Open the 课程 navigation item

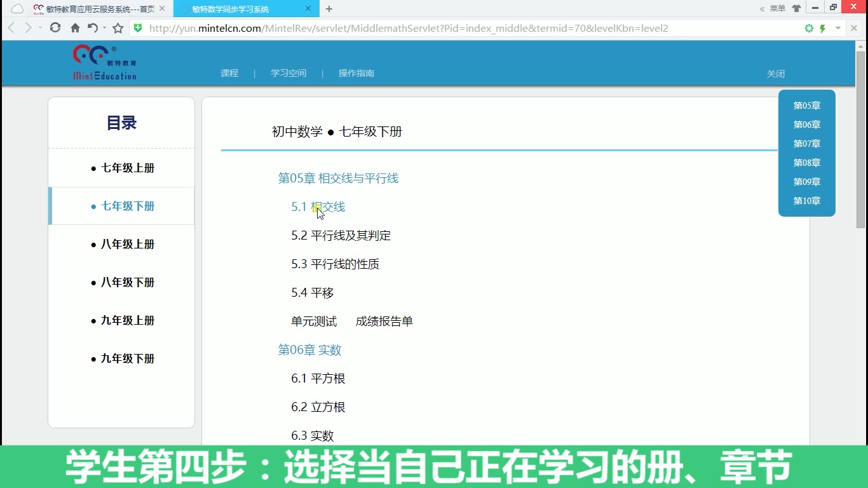[x=229, y=74]
